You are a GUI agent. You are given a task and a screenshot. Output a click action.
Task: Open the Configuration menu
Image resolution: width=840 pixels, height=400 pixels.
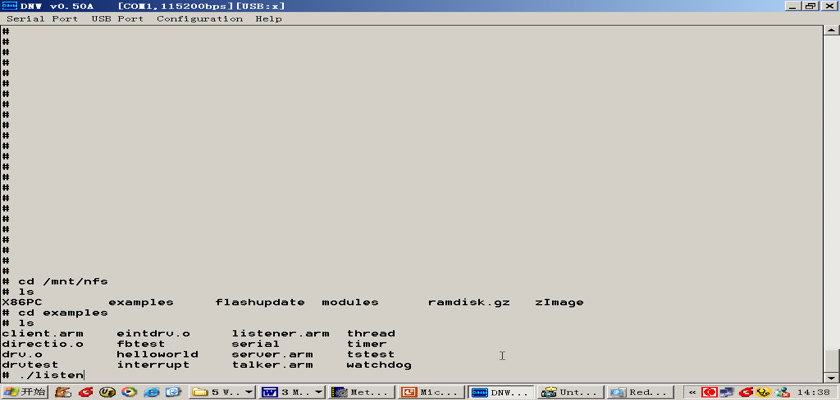point(199,19)
